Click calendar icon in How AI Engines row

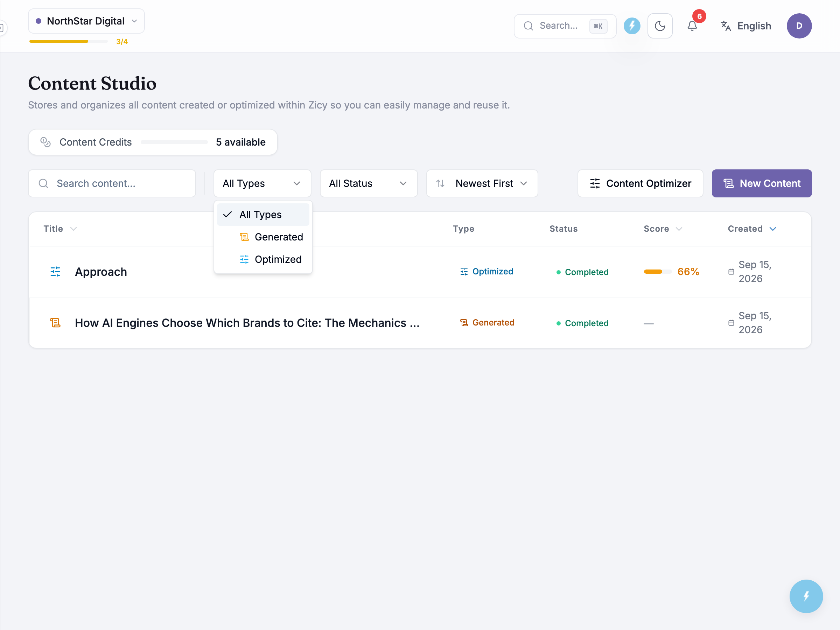click(731, 323)
